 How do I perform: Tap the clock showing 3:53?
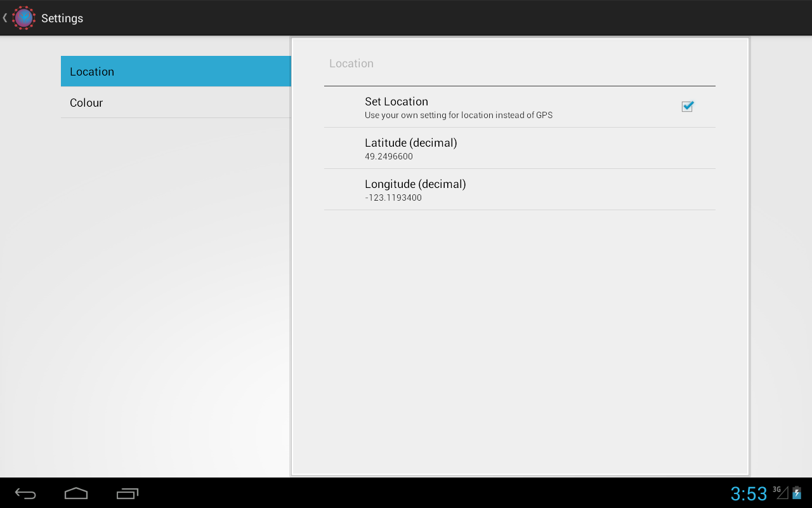tap(749, 493)
